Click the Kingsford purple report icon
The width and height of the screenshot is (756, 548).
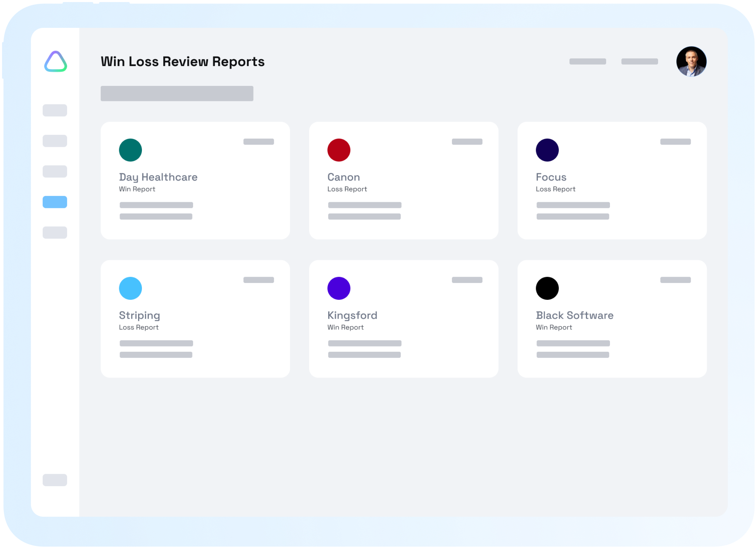click(339, 288)
